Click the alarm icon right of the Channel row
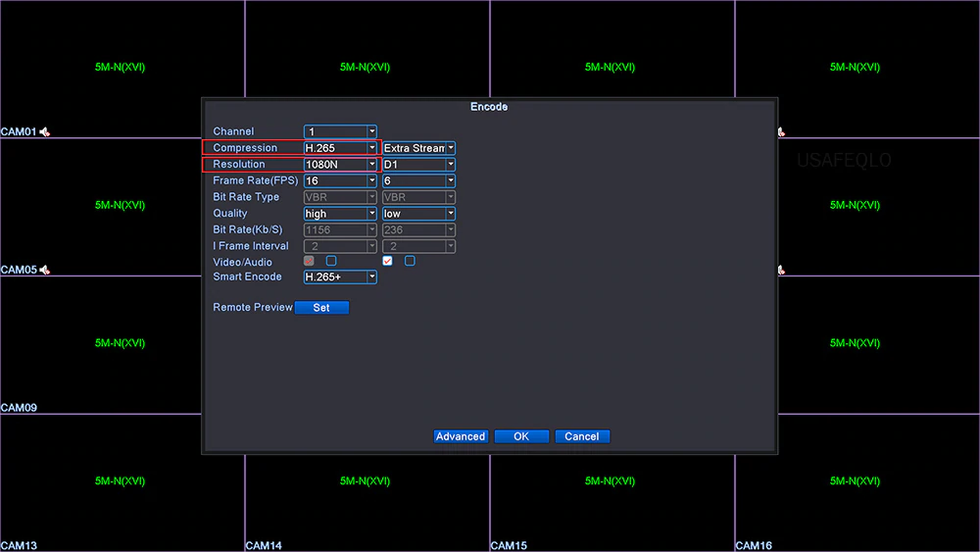980x552 pixels. [x=781, y=131]
